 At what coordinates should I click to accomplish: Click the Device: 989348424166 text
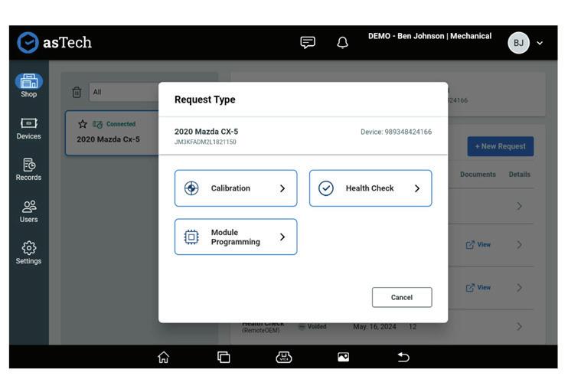coord(396,132)
